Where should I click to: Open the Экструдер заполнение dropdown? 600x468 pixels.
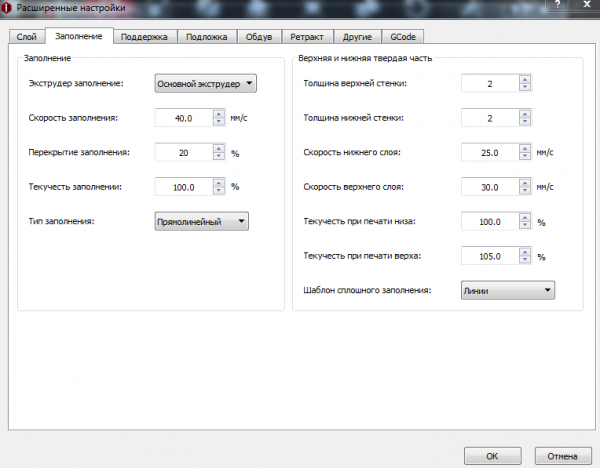(x=205, y=83)
